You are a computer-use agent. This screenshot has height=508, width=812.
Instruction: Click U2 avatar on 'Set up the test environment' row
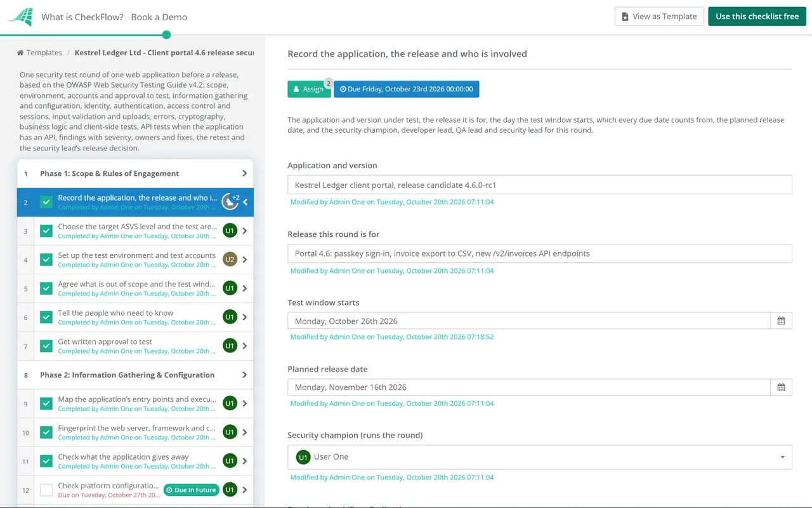(230, 260)
